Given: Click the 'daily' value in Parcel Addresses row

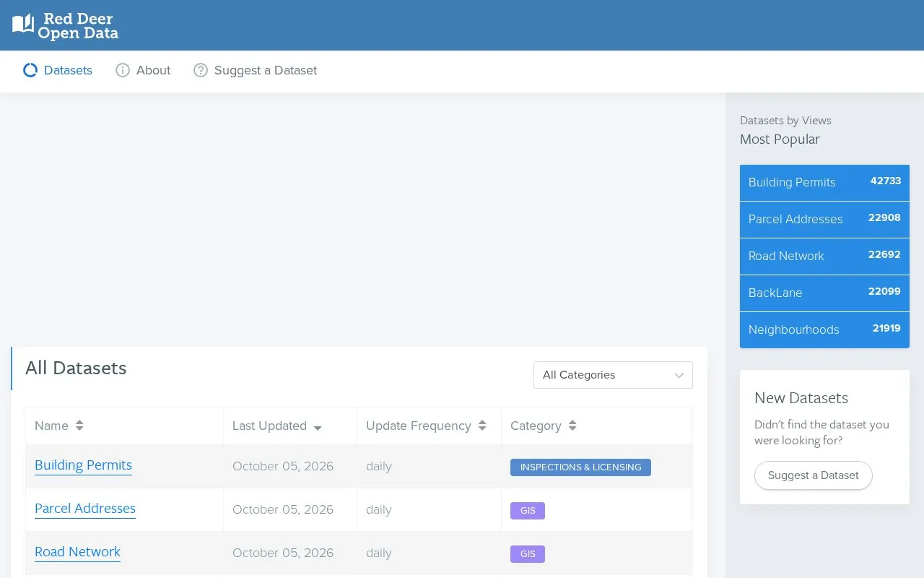Looking at the screenshot, I should (x=379, y=509).
